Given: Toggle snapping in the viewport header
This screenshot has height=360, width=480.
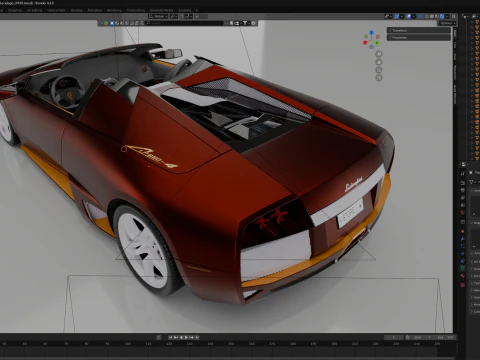Looking at the screenshot, I should pos(182,16).
